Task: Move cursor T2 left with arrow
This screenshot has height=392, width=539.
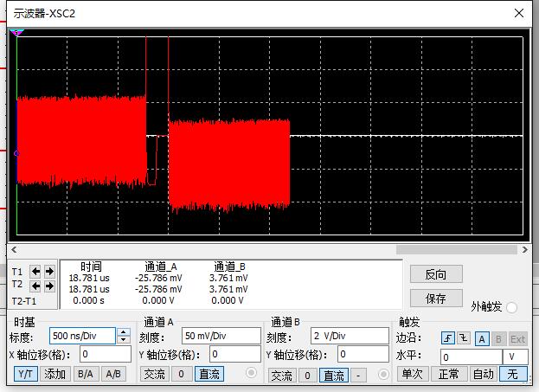Action: point(35,286)
